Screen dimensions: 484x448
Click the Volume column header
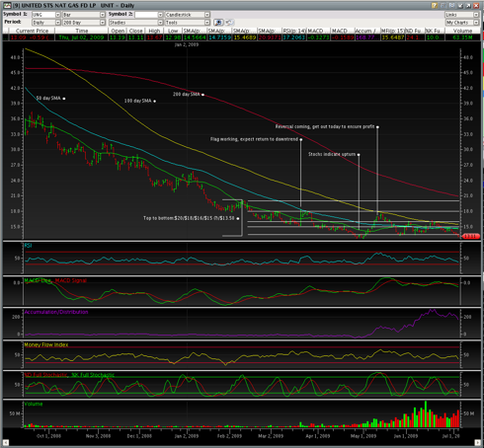[462, 31]
